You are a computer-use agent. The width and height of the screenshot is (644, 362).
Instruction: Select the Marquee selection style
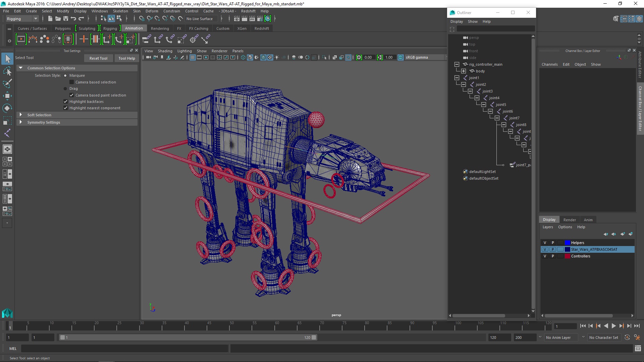point(65,76)
